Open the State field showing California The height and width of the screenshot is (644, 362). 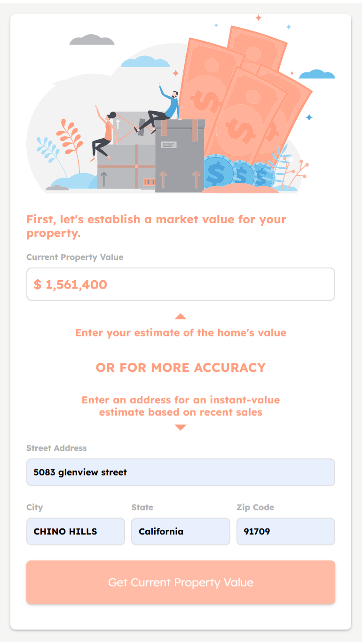[181, 532]
